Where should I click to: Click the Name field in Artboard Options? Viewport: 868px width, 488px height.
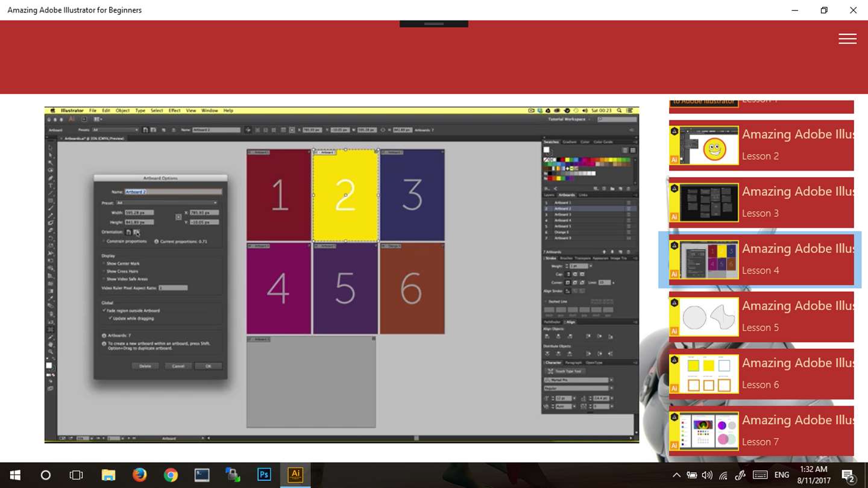point(173,192)
